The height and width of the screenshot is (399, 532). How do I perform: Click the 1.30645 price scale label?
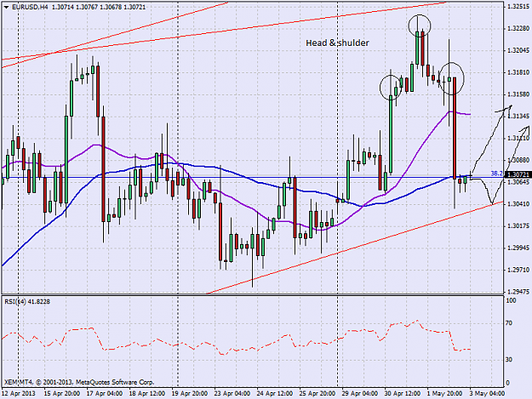pyautogui.click(x=518, y=182)
